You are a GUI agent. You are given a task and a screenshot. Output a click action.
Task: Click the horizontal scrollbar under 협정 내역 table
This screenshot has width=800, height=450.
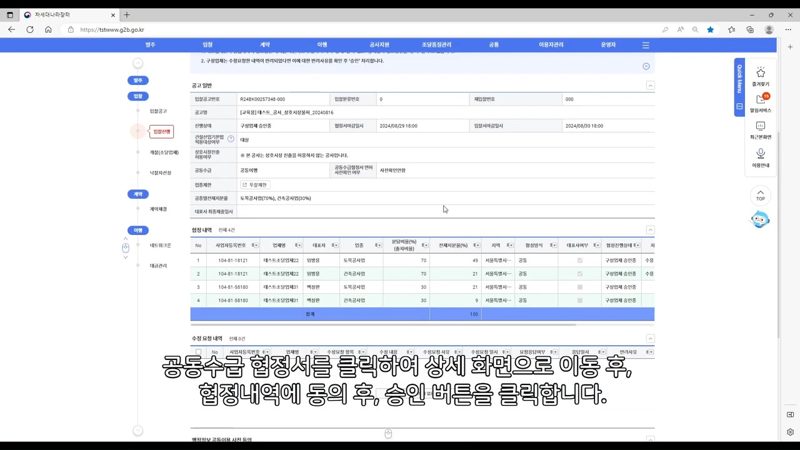(x=383, y=324)
